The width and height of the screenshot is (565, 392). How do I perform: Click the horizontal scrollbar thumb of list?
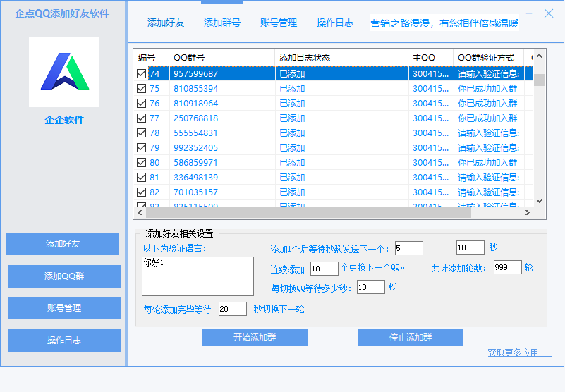click(x=308, y=213)
